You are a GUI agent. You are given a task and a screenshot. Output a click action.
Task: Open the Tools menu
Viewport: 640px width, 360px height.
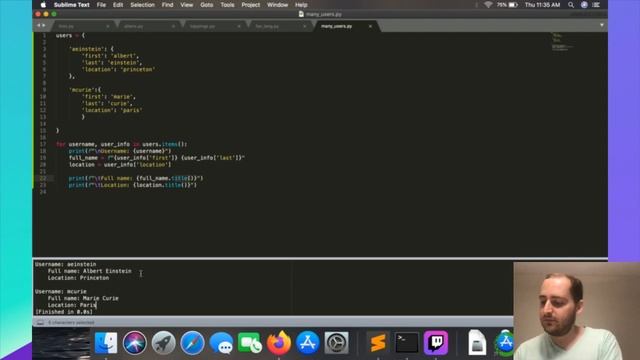(x=227, y=5)
